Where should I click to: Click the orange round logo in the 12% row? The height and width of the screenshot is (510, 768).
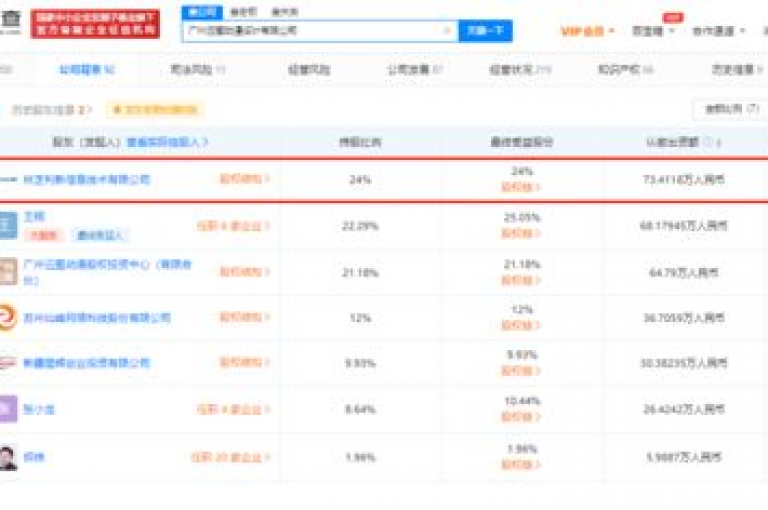8,317
